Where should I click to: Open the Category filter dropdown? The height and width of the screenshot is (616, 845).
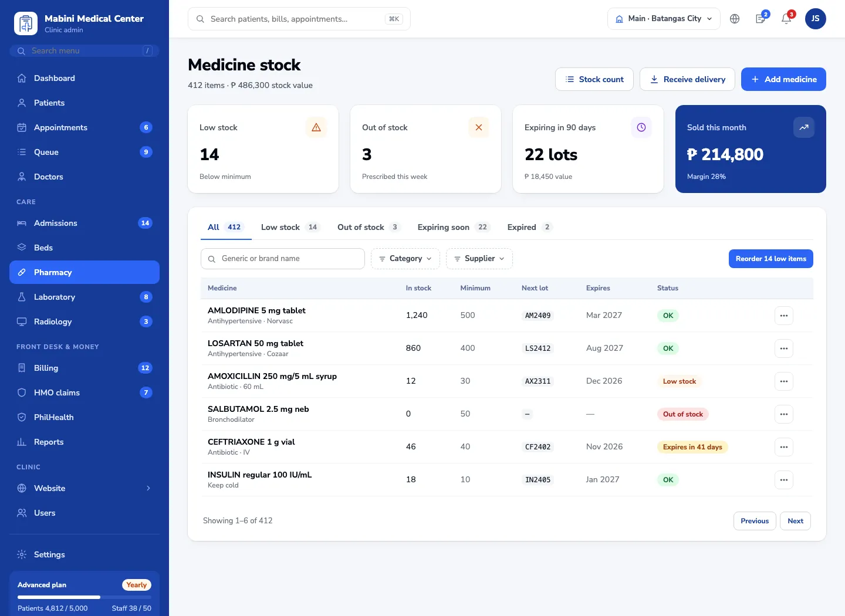(405, 259)
